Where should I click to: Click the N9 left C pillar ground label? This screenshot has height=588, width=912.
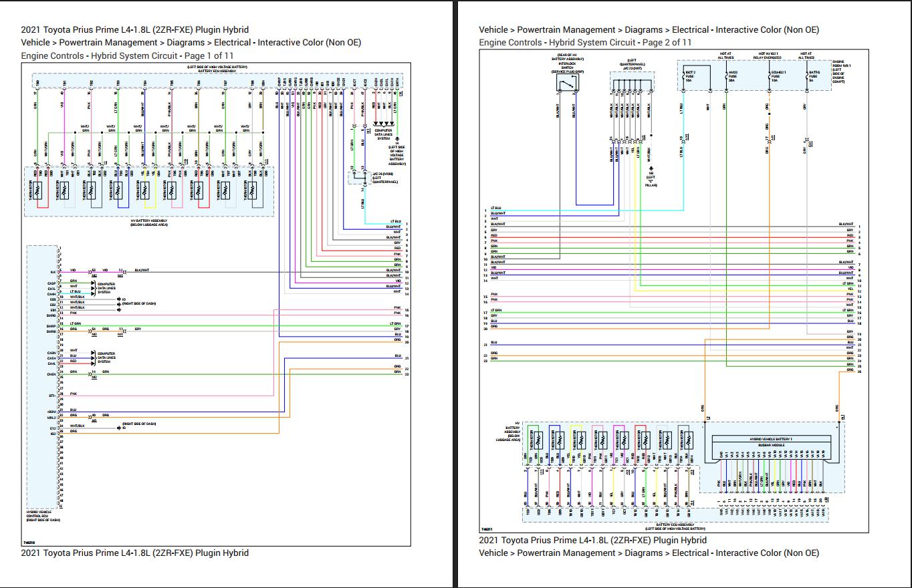651,180
